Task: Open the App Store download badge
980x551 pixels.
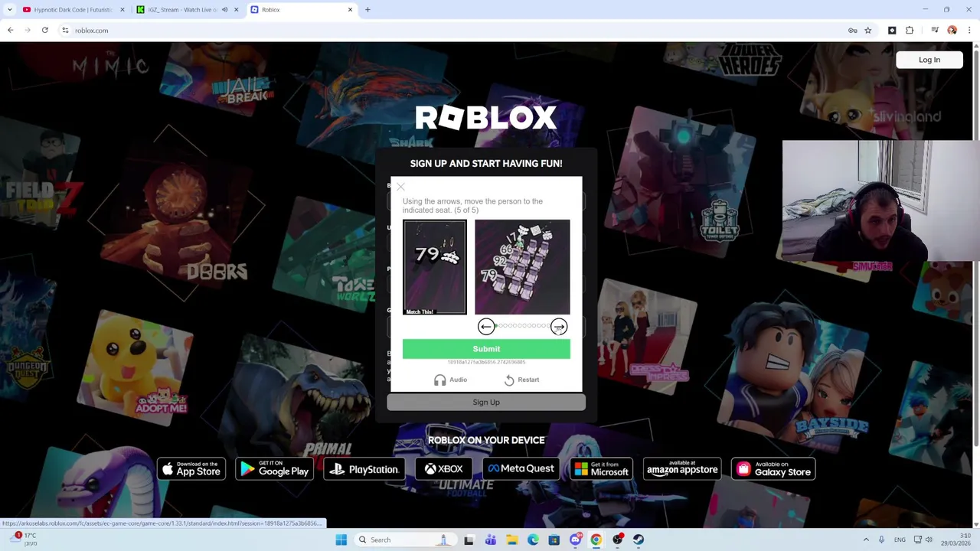Action: [x=191, y=469]
